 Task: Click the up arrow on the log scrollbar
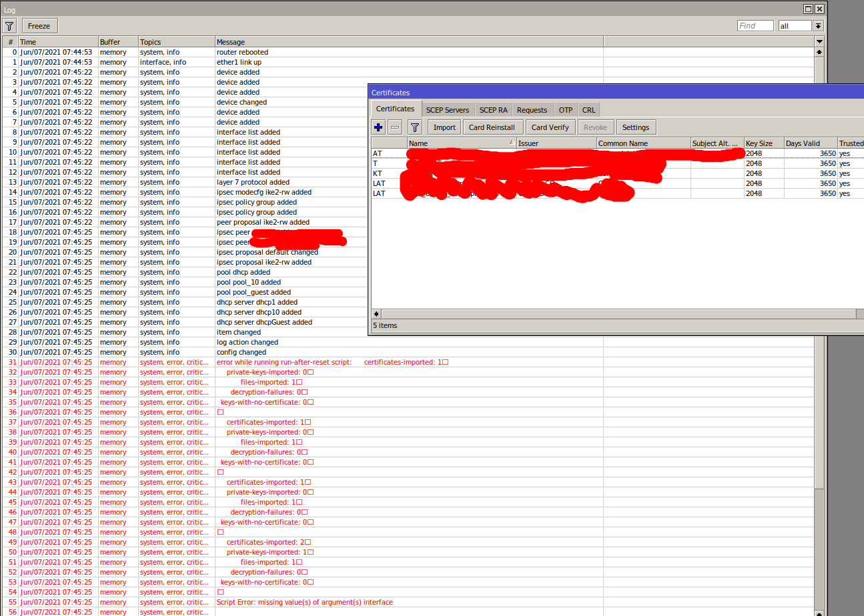819,51
